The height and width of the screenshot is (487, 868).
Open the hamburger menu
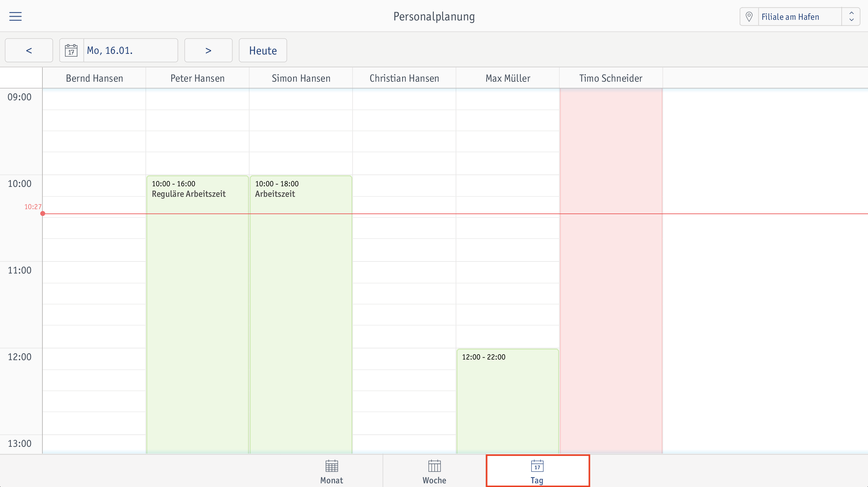click(15, 16)
